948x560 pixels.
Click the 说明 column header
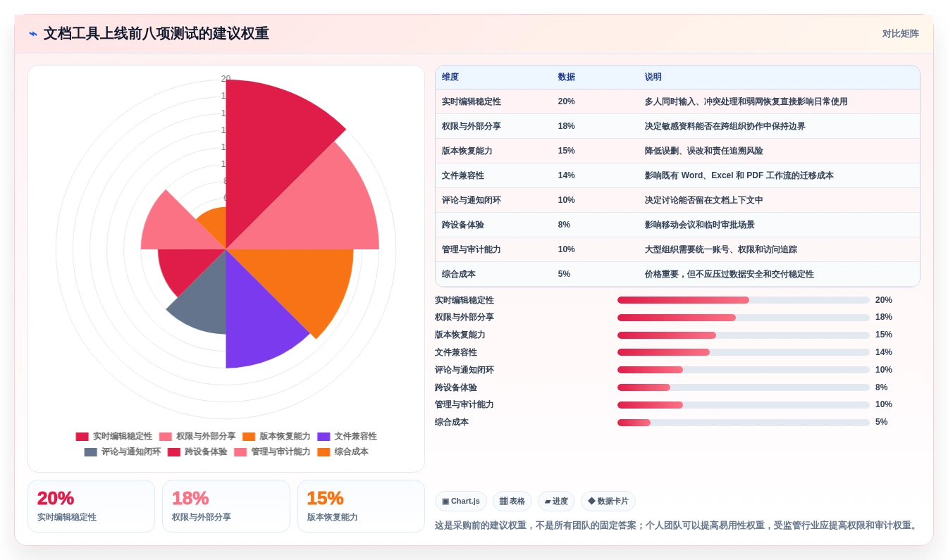[653, 77]
